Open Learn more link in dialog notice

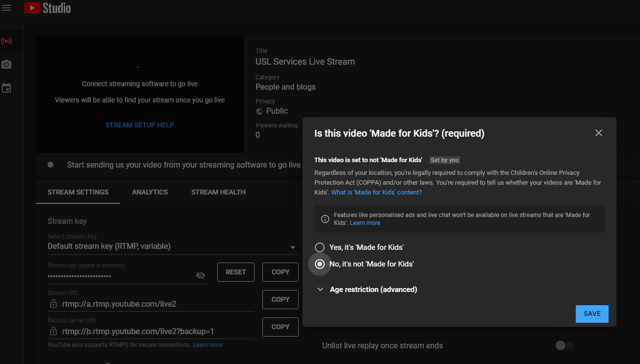(x=365, y=223)
